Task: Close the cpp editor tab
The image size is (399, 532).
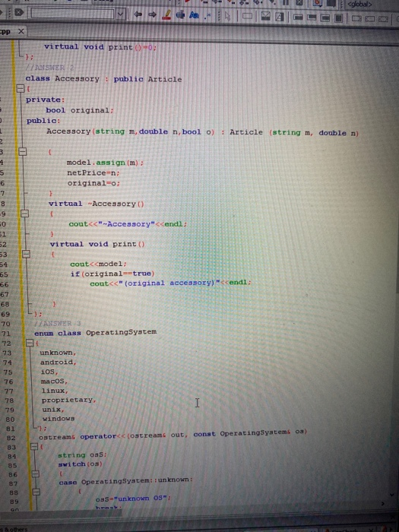Action: (21, 32)
